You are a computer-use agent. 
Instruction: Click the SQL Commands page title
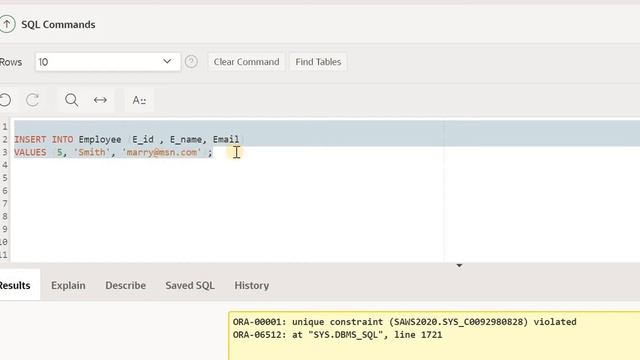tap(58, 24)
